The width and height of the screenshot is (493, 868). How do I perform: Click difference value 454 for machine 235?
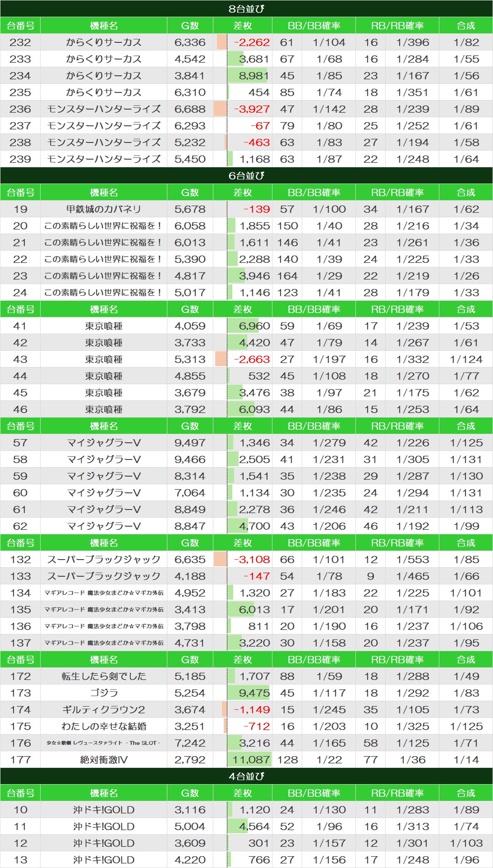point(259,92)
